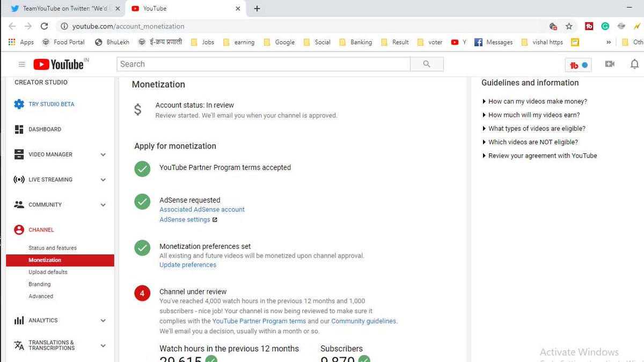Viewport: 644px width, 362px height.
Task: Expand 'How much will my videos earn?'
Action: [x=531, y=115]
